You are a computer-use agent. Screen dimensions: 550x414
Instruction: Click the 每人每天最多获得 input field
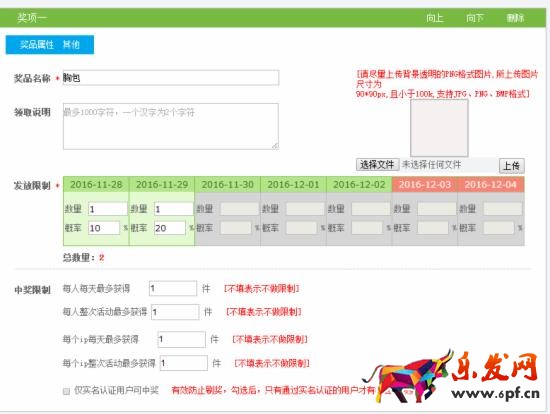173,288
